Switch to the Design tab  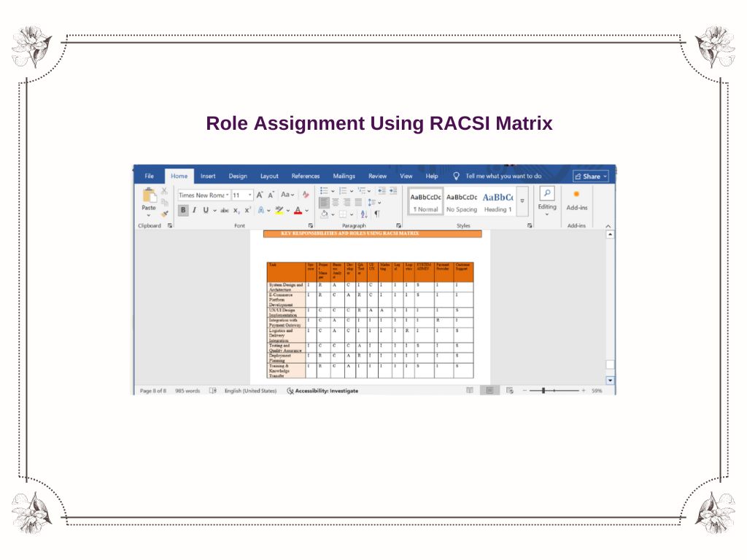click(x=238, y=176)
